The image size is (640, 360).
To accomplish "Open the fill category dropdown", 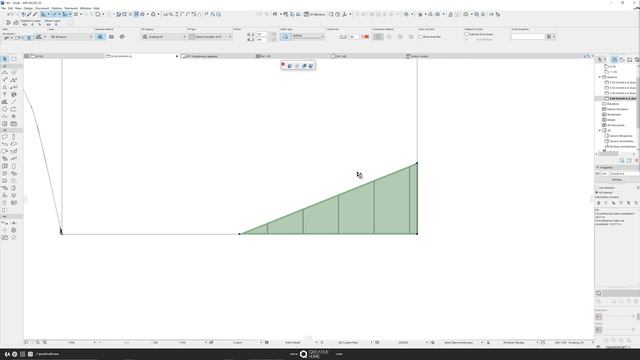I will click(164, 37).
